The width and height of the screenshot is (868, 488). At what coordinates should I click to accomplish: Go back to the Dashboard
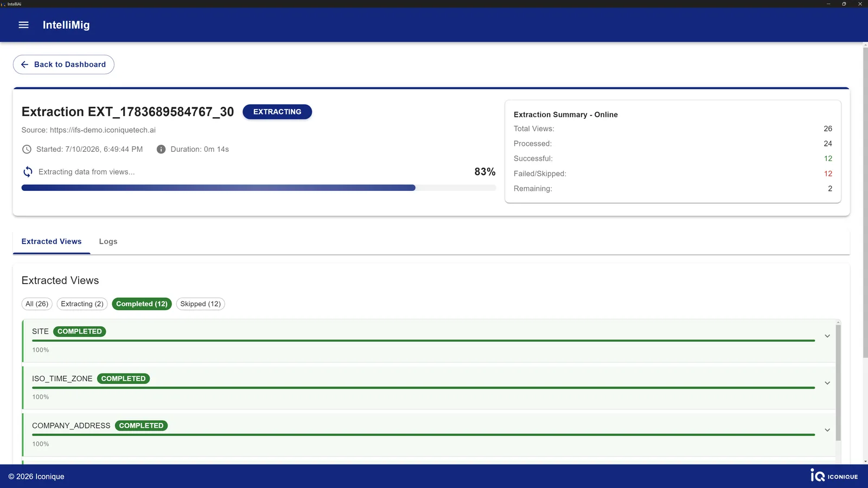pos(63,65)
